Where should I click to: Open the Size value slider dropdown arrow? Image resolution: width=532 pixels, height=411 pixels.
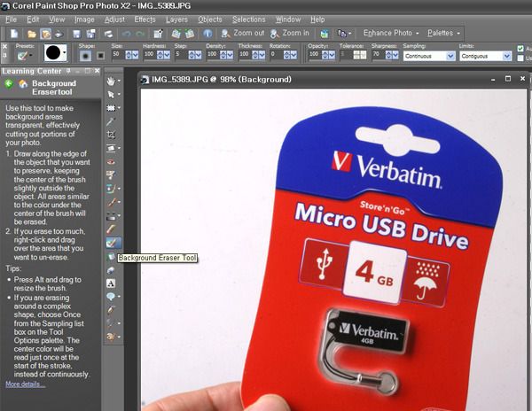coord(136,55)
